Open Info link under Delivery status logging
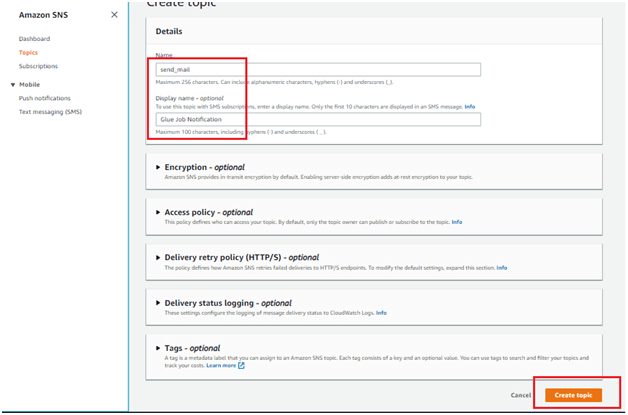 [x=381, y=313]
